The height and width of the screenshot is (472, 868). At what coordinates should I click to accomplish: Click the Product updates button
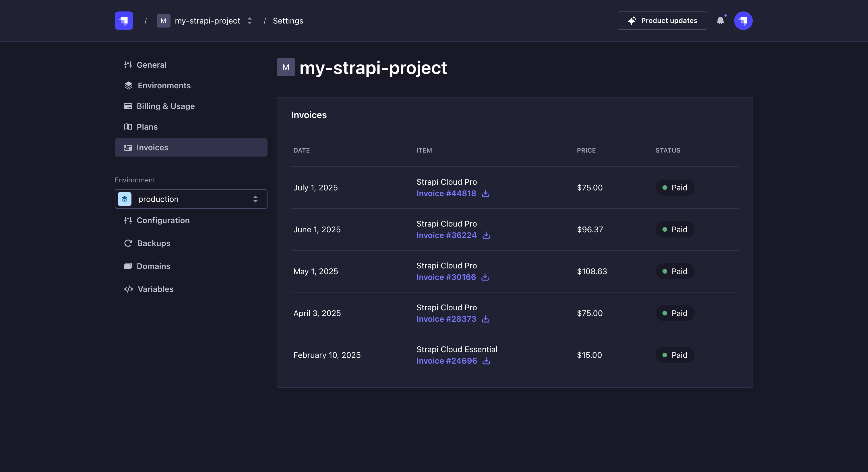click(x=662, y=21)
